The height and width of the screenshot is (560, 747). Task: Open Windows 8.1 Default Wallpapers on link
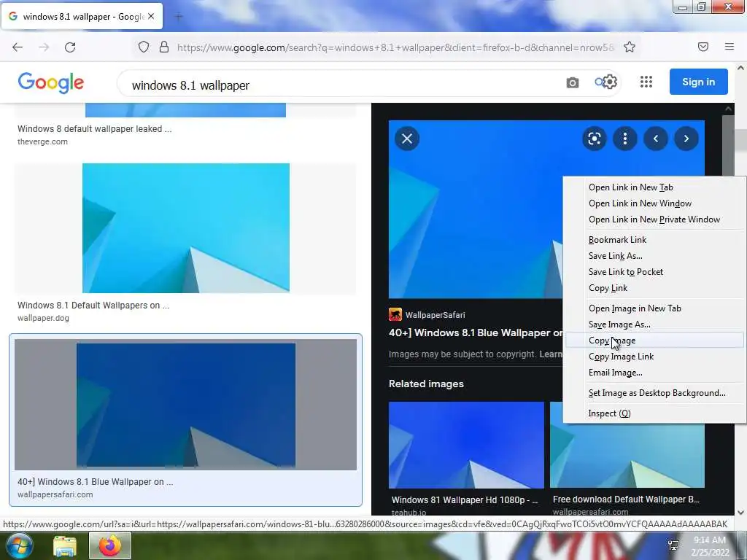point(93,306)
